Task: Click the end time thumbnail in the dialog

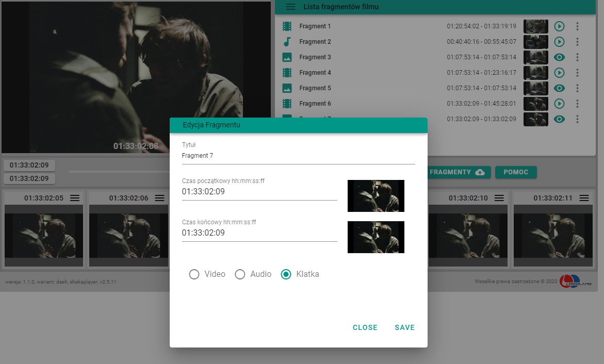Action: point(376,237)
